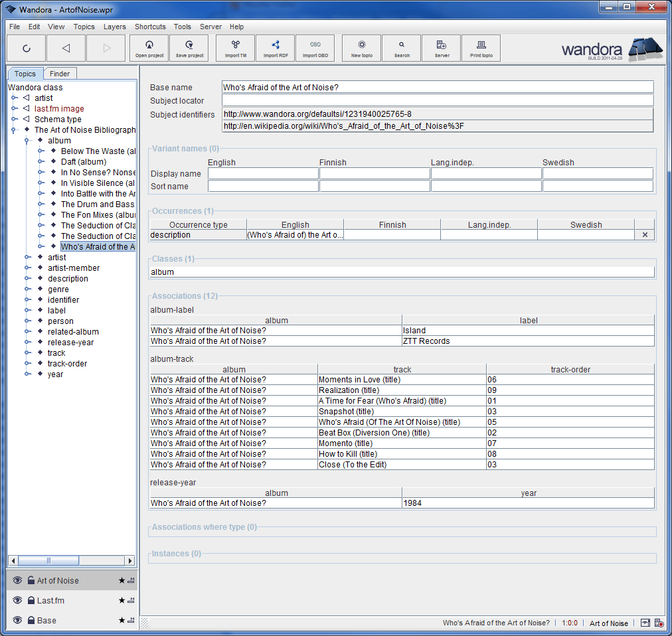The height and width of the screenshot is (636, 672).
Task: Toggle visibility of the Last.fm layer
Action: pos(18,601)
